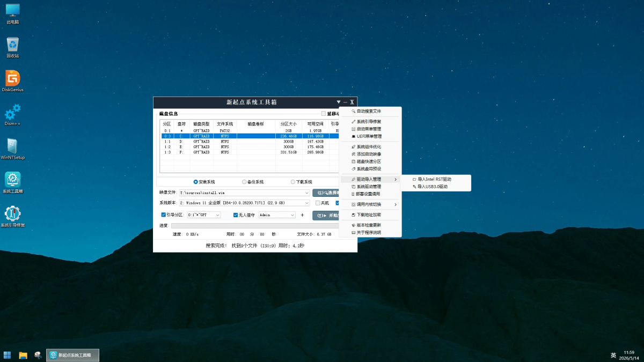
Task: Expand the 调用内核切换 submenu entry
Action: [370, 204]
